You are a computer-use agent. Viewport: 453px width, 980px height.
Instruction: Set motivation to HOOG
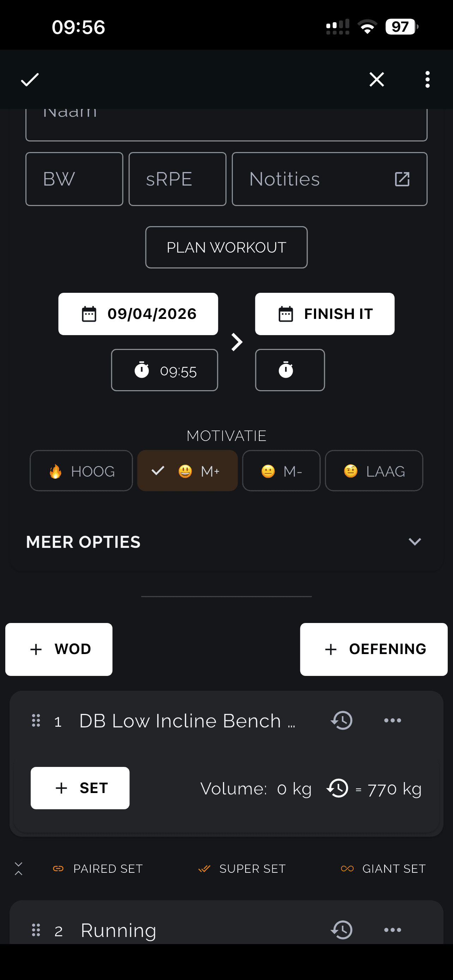81,471
